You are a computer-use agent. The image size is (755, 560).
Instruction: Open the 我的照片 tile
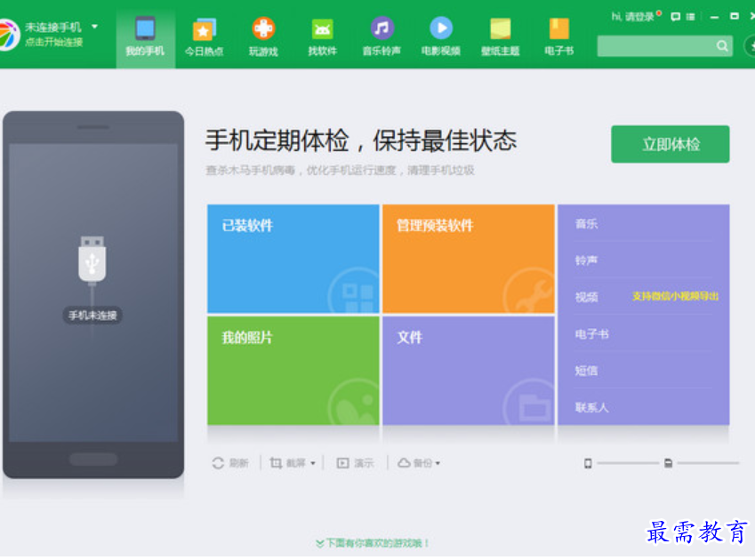pos(293,371)
